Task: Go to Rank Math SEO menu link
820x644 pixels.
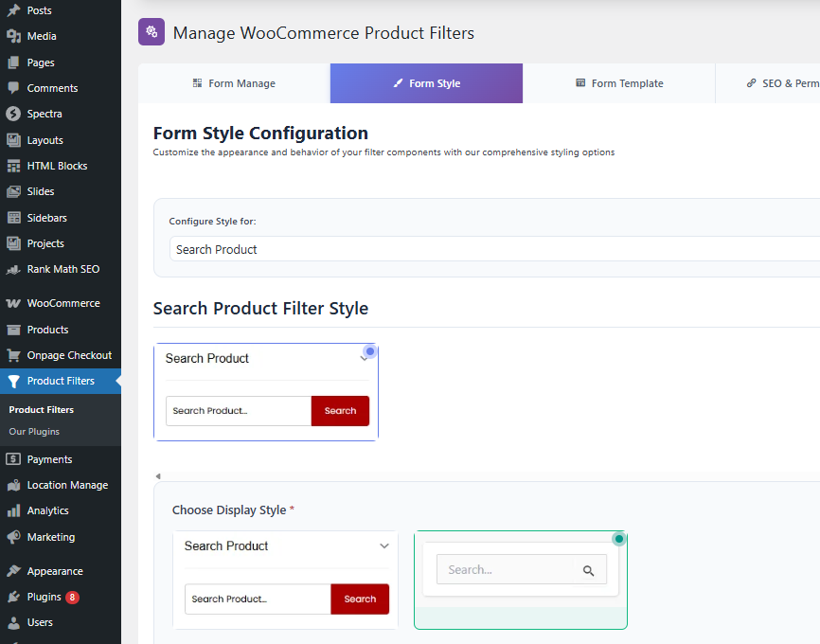Action: [63, 269]
